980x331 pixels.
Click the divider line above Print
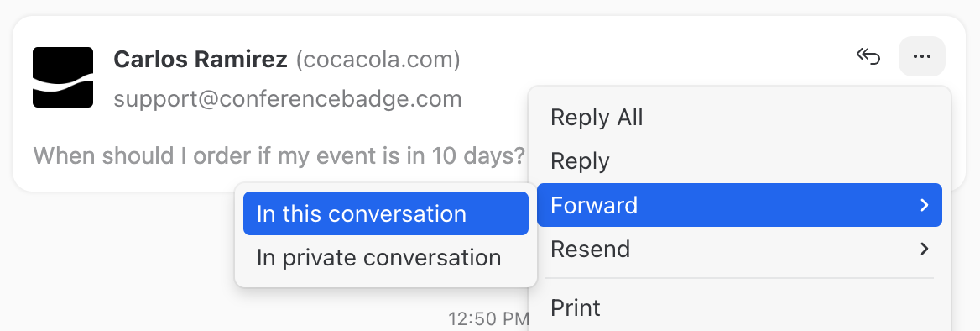(x=739, y=278)
